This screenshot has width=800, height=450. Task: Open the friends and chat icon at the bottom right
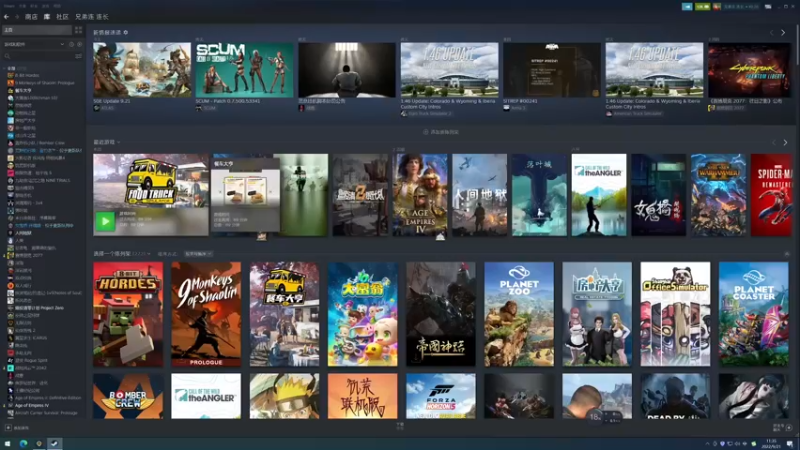point(789,428)
